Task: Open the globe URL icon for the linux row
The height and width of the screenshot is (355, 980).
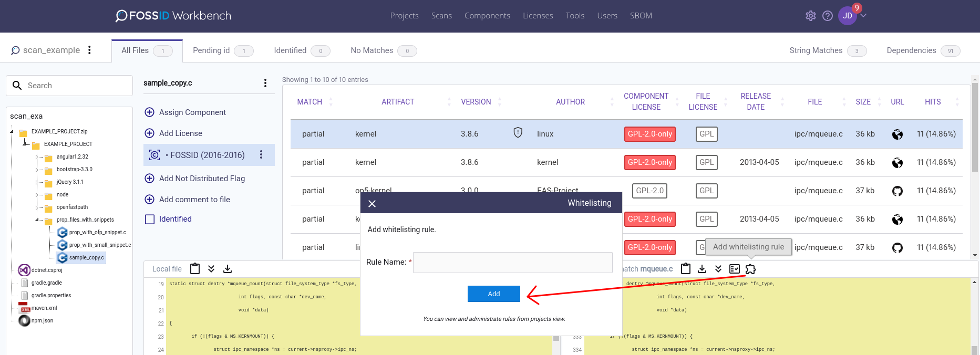Action: pyautogui.click(x=898, y=134)
